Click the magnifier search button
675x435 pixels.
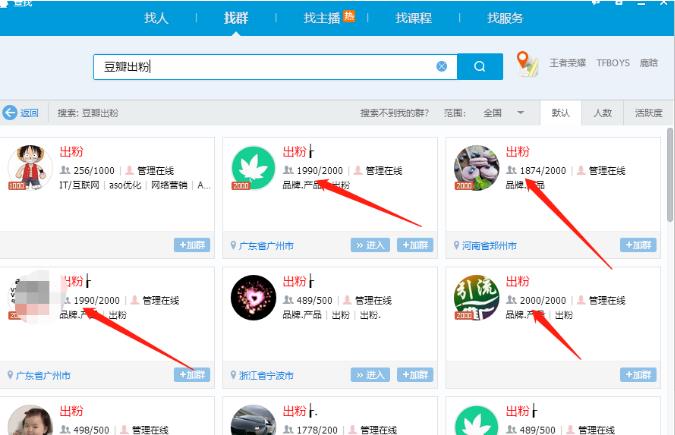(x=480, y=66)
